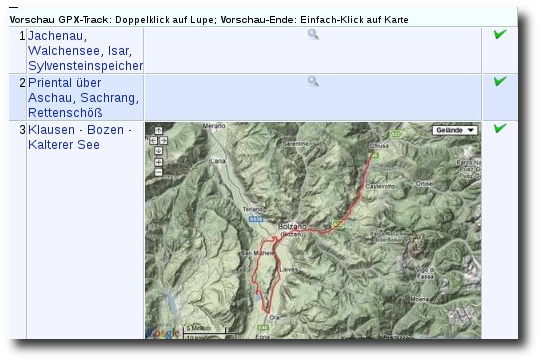Click the Moena label on the map

pyautogui.click(x=420, y=299)
